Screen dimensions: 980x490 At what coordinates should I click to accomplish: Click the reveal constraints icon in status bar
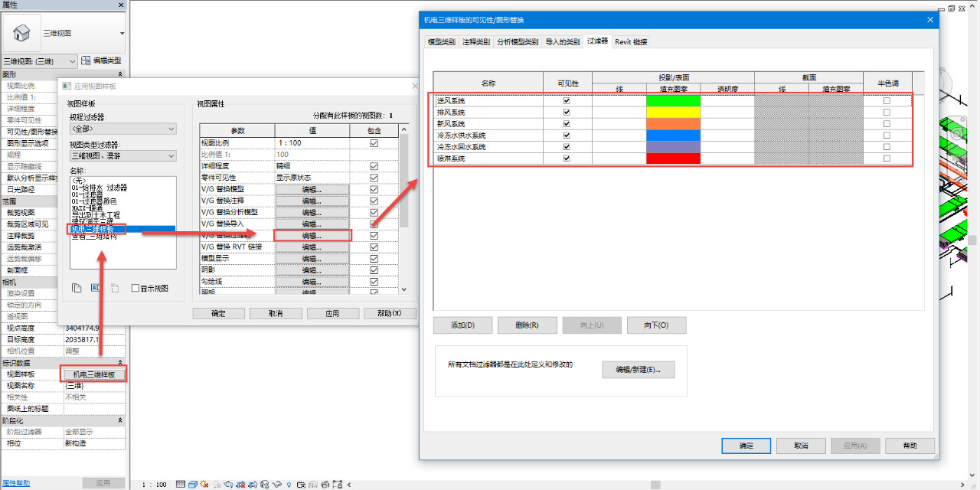coord(338,485)
